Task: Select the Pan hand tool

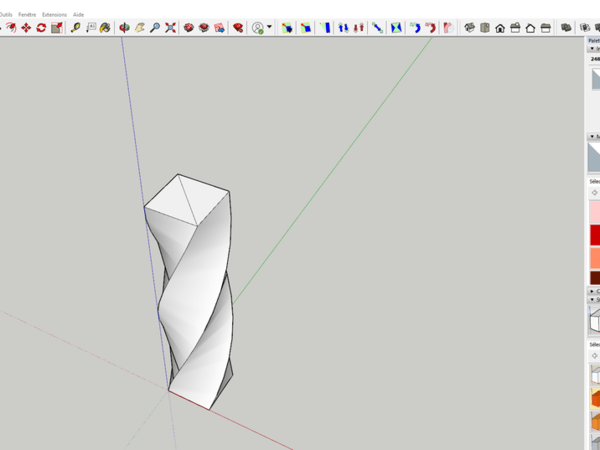Action: (140, 28)
